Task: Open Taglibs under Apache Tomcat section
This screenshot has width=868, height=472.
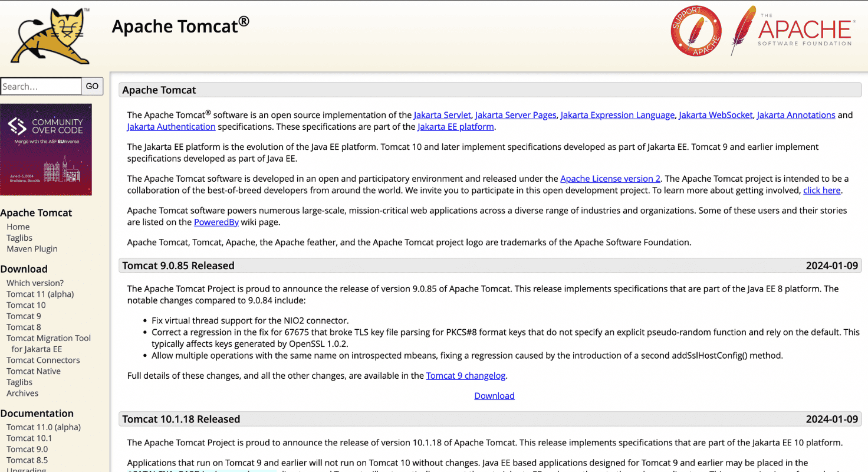Action: 19,237
